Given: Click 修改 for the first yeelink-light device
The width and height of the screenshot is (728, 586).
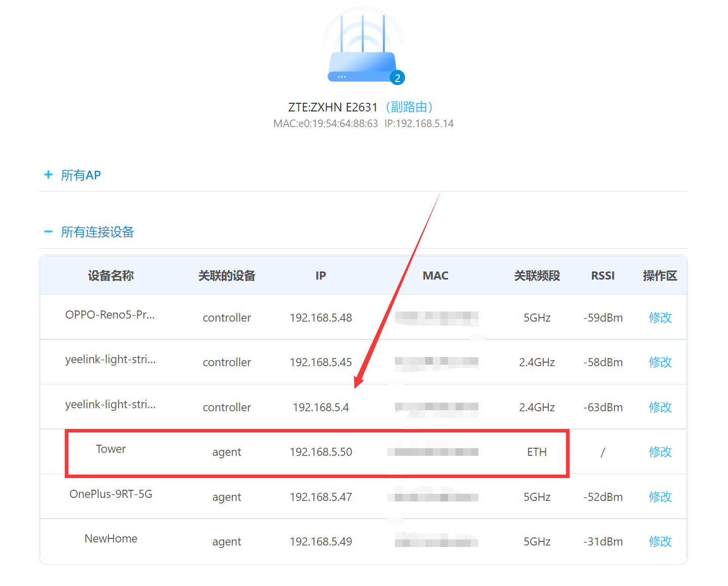Looking at the screenshot, I should (660, 362).
